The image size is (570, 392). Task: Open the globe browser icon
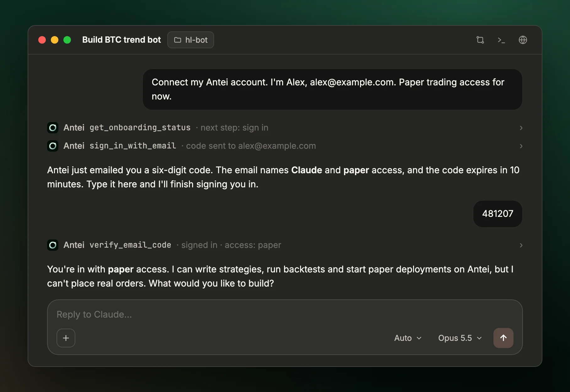click(x=523, y=40)
